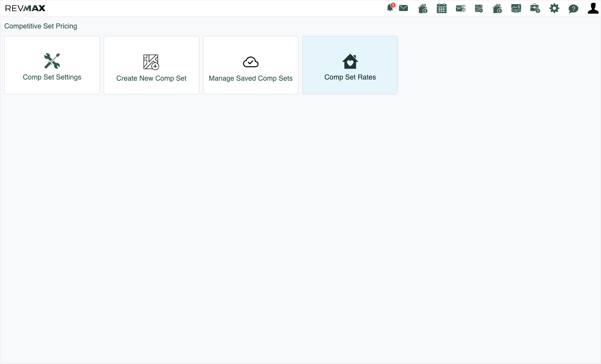This screenshot has width=601, height=364.
Task: Click the house-dollar icon beside the envelope
Action: click(423, 8)
